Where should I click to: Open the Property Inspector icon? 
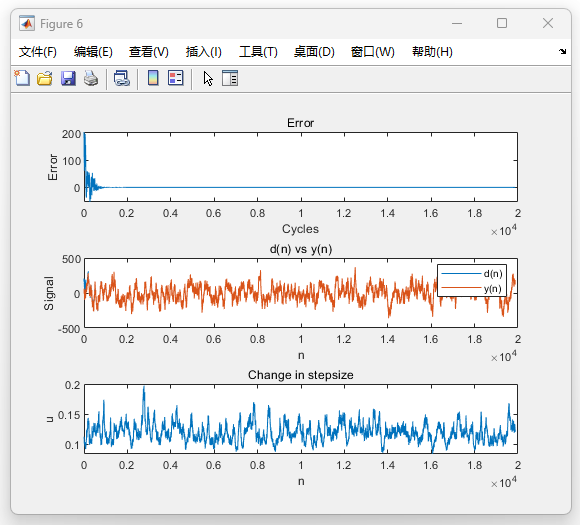click(x=230, y=78)
